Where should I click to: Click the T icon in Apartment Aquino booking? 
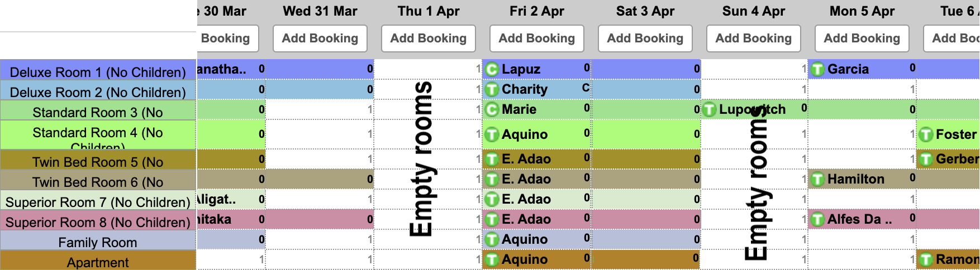click(x=492, y=259)
